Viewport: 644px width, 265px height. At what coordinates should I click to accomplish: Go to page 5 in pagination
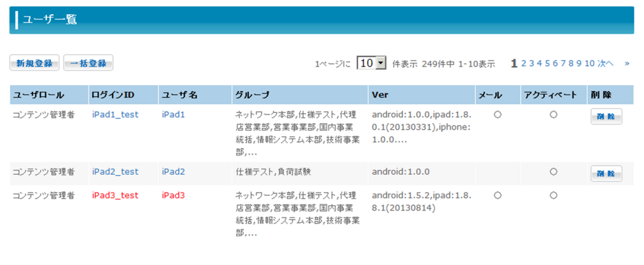547,63
